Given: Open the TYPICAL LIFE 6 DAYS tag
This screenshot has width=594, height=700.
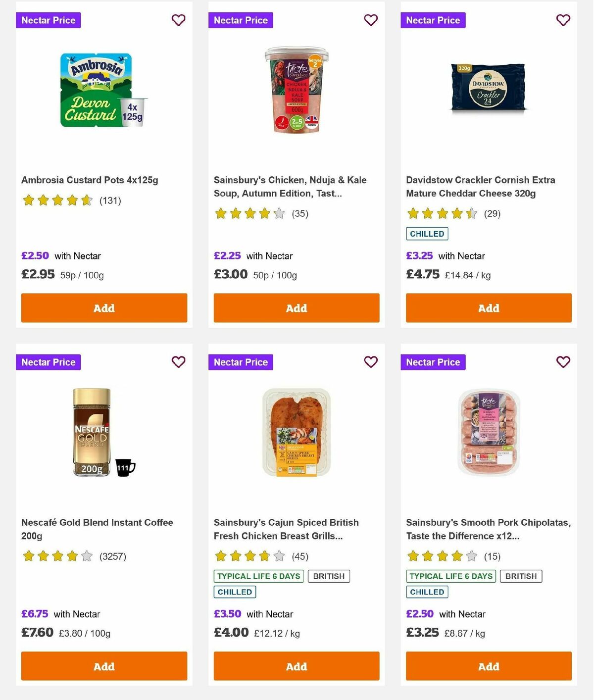Looking at the screenshot, I should click(259, 576).
